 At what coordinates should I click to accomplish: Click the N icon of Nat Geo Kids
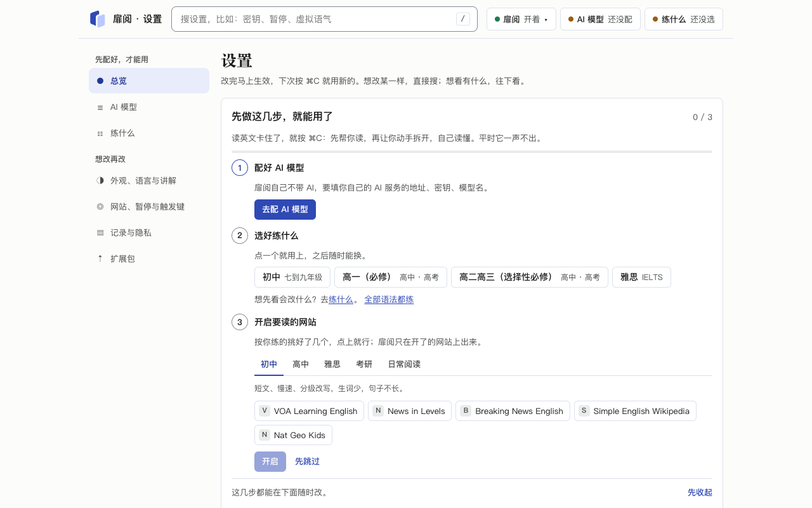coord(265,435)
